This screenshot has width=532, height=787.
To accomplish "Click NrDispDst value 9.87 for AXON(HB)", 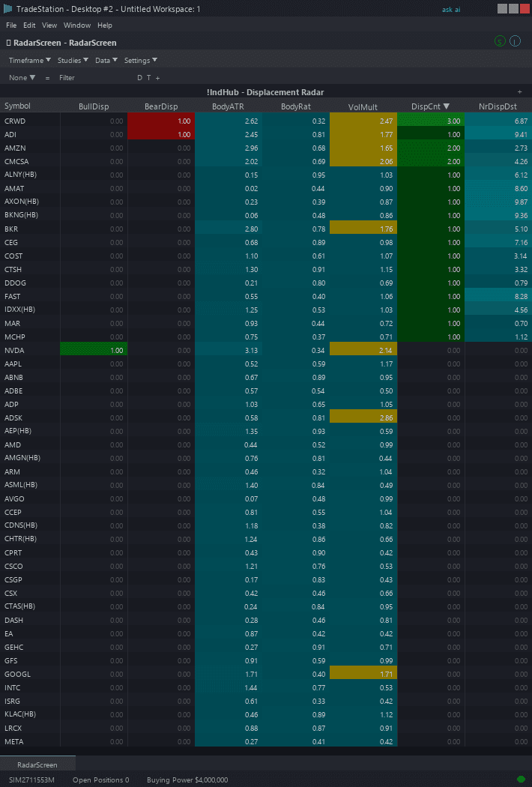I will 521,202.
